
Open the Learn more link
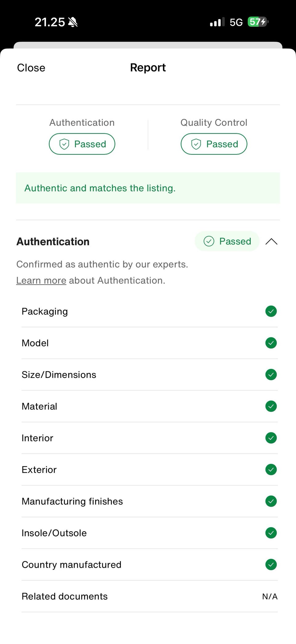pyautogui.click(x=41, y=280)
